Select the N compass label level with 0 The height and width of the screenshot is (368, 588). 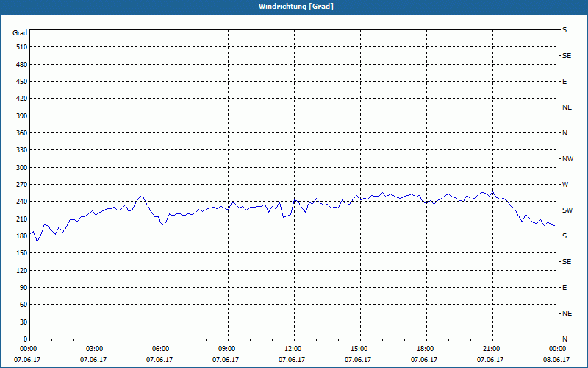(x=564, y=339)
